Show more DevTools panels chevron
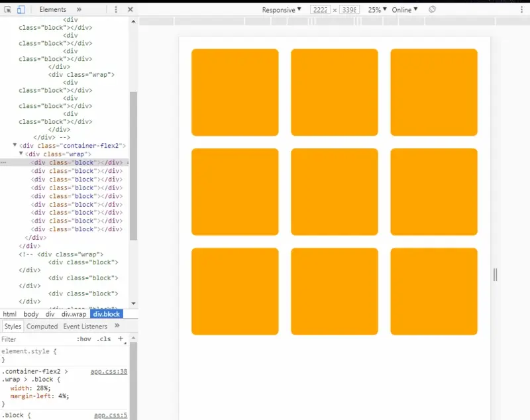The image size is (530, 420). 79,9
